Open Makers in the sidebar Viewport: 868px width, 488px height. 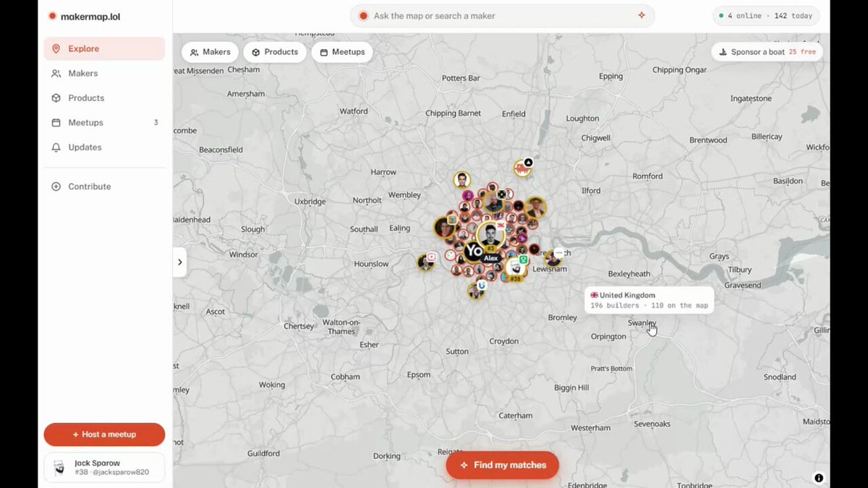[x=104, y=74]
